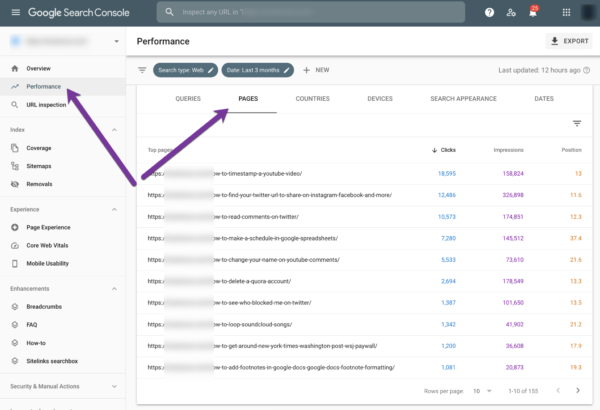Click the Inspect any URL search field
This screenshot has height=410, width=600.
coord(311,12)
